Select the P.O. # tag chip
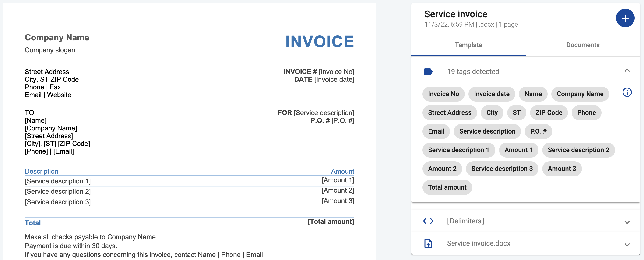This screenshot has height=260, width=644. point(538,131)
